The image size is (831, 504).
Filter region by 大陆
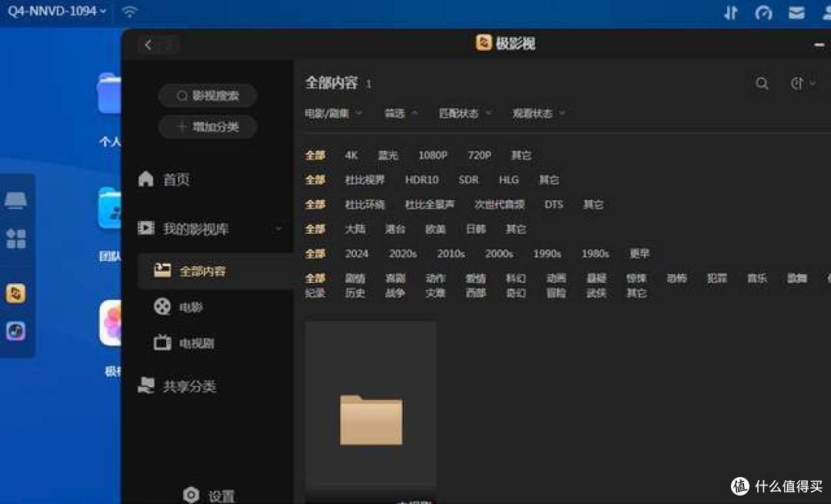click(x=355, y=229)
